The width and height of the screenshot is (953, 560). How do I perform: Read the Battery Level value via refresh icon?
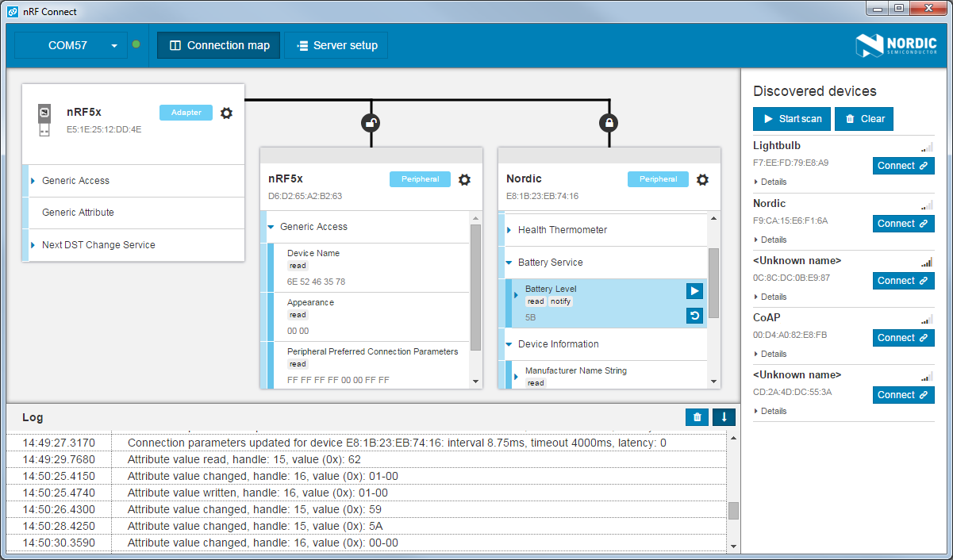click(694, 316)
